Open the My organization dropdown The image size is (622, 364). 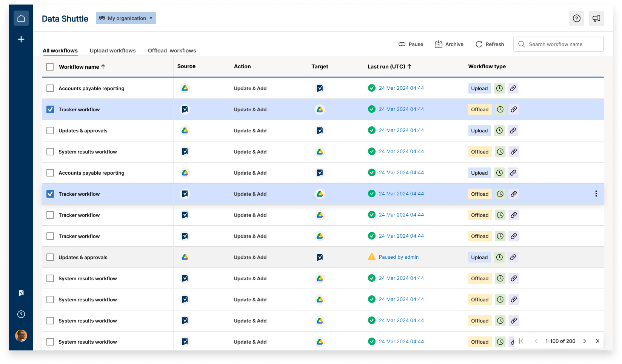(126, 18)
